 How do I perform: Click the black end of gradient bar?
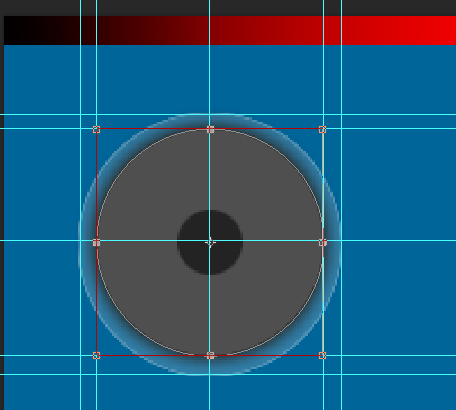tap(20, 30)
